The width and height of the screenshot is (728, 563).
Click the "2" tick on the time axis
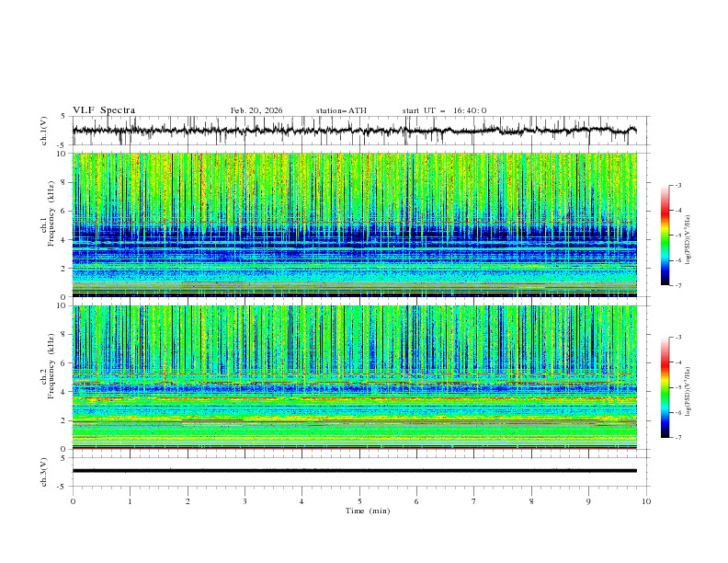[x=188, y=501]
